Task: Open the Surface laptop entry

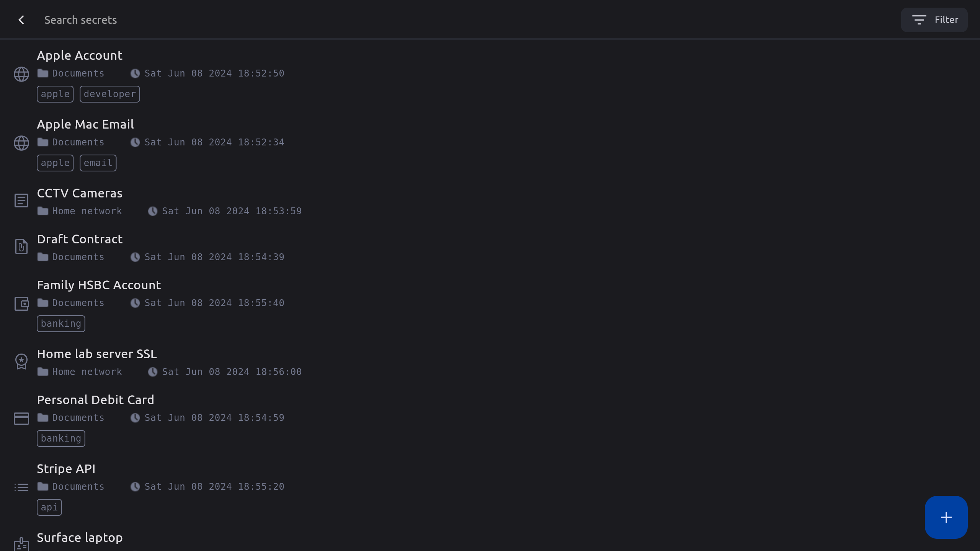Action: click(80, 538)
